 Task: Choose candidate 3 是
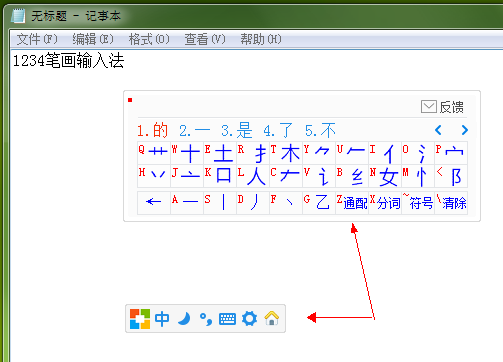click(237, 130)
